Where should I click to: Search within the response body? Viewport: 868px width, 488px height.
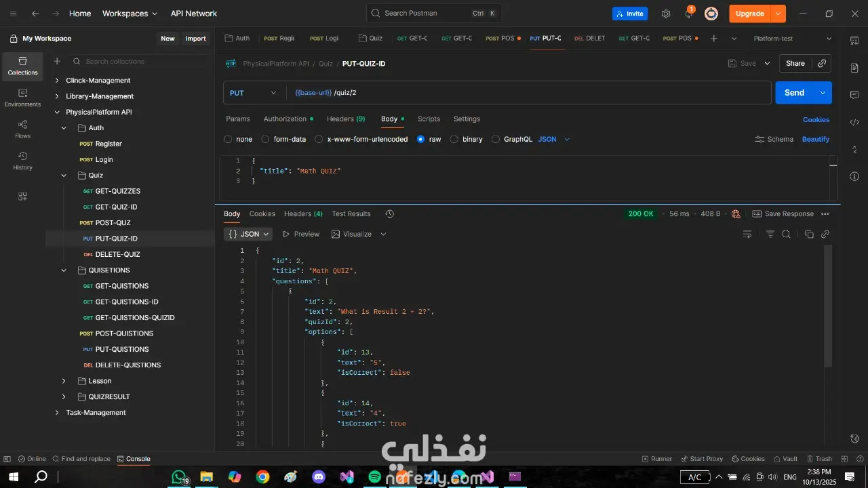click(786, 234)
